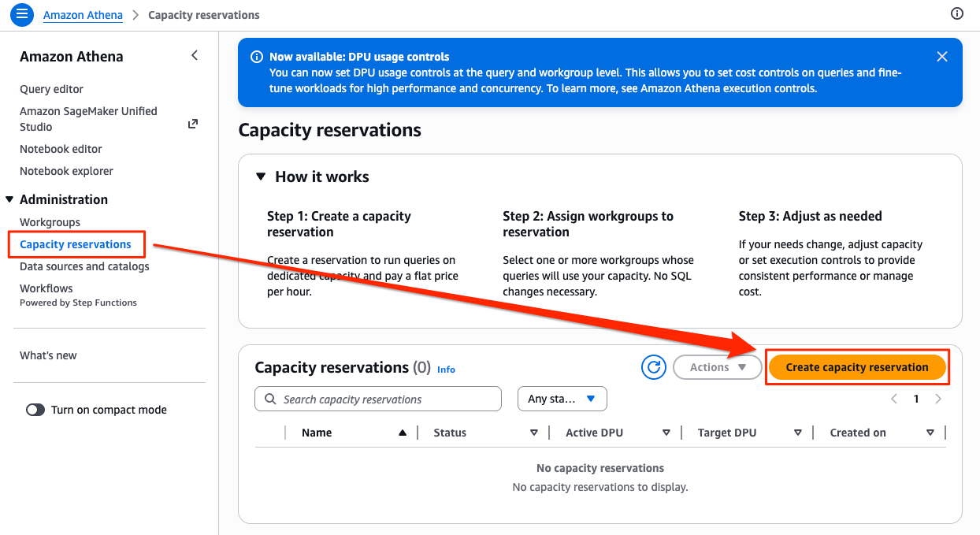The image size is (980, 535).
Task: Sort the Created on column arrow
Action: [930, 433]
